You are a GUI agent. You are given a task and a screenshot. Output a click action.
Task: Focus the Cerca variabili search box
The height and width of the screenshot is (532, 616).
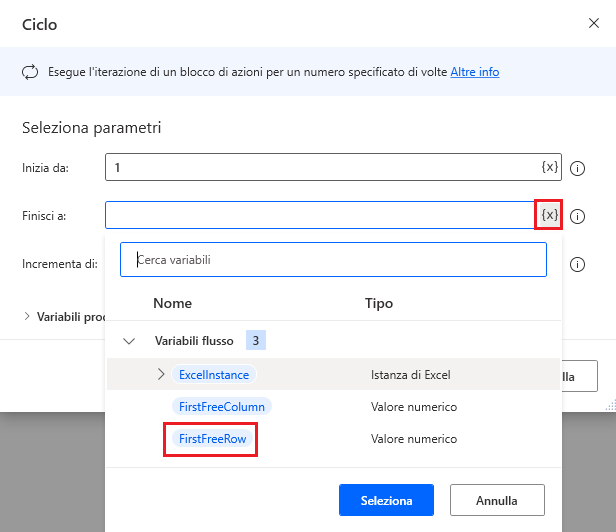[333, 260]
